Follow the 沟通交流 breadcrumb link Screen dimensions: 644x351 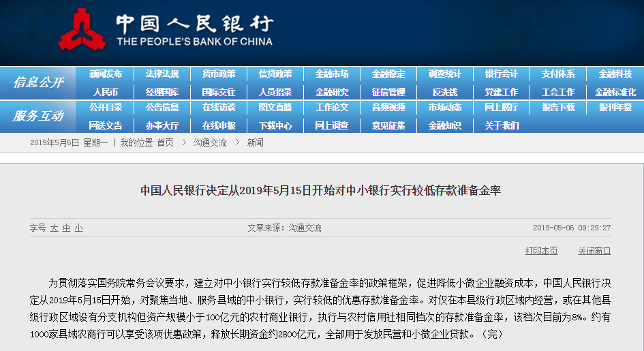(211, 143)
